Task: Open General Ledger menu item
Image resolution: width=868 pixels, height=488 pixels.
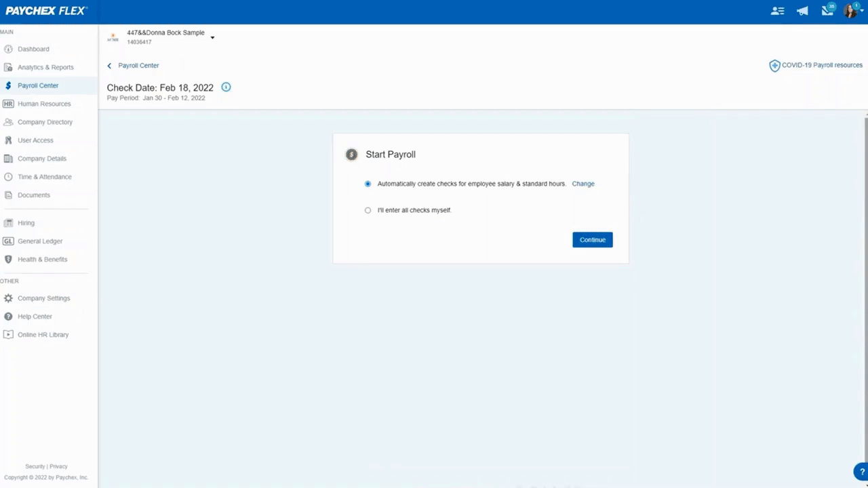Action: pyautogui.click(x=40, y=241)
